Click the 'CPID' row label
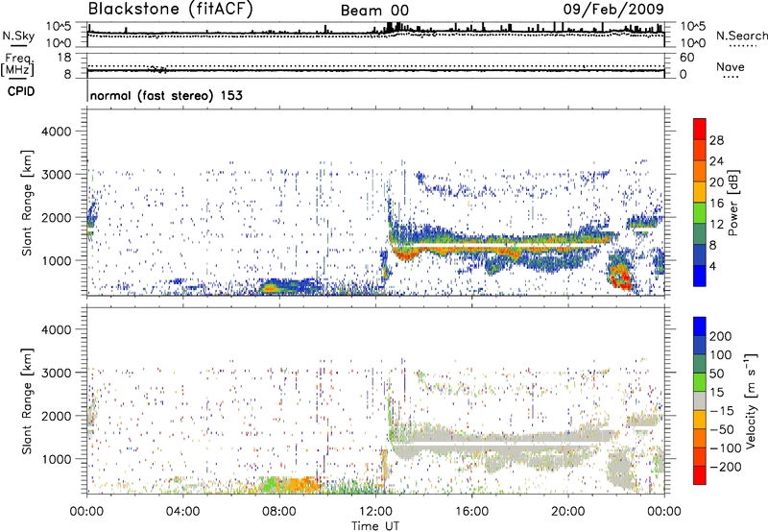The image size is (768, 532). click(x=21, y=91)
